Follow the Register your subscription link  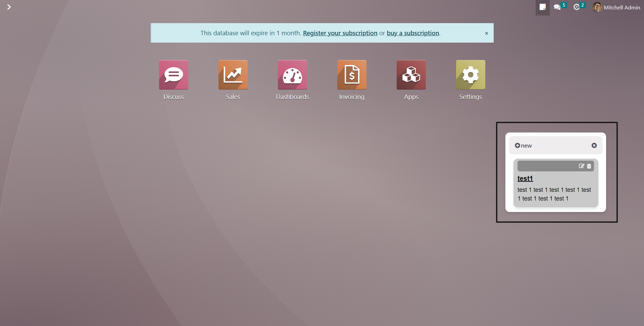[x=340, y=33]
